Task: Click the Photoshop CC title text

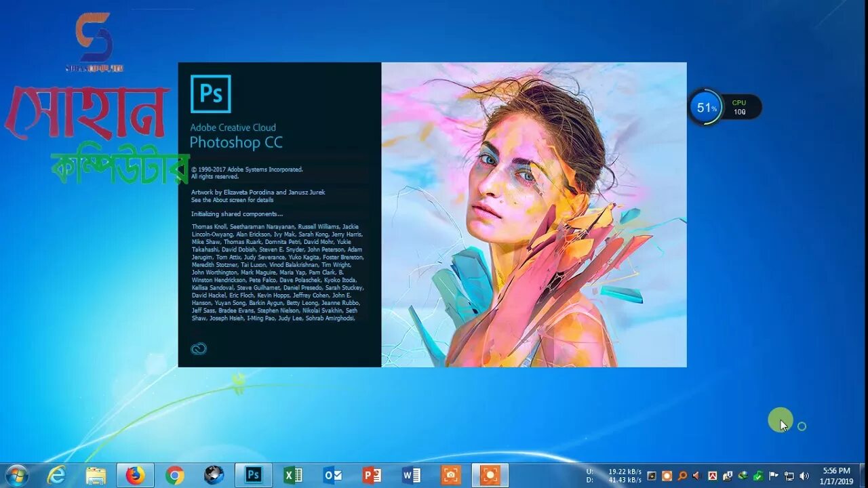Action: 236,142
